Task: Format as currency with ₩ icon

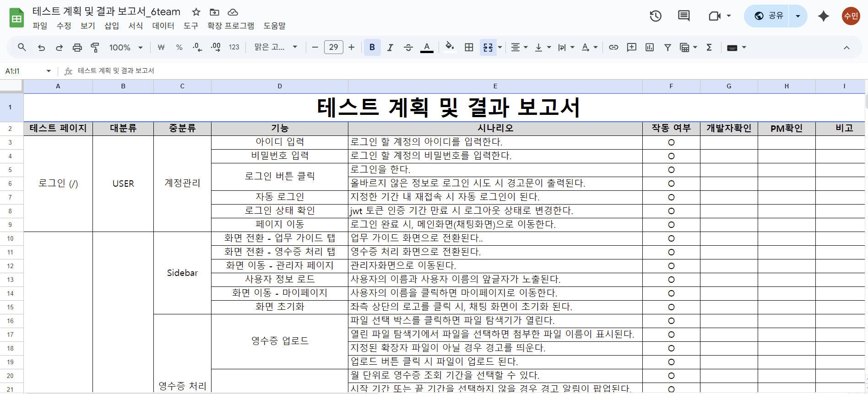Action: coord(161,47)
